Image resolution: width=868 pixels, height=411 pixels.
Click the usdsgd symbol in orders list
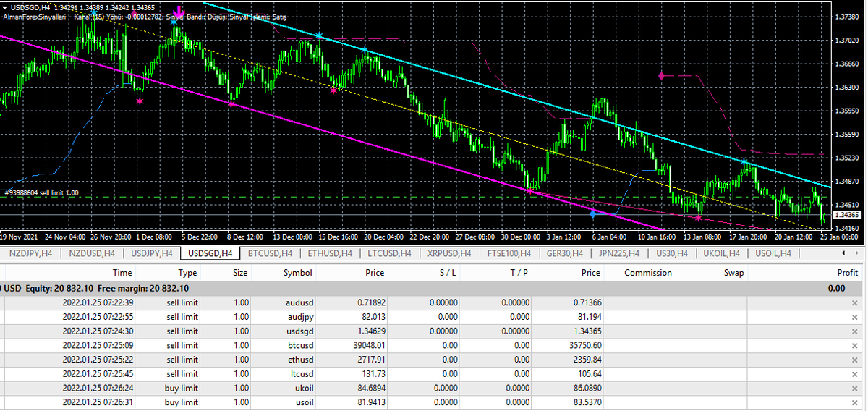pyautogui.click(x=299, y=331)
